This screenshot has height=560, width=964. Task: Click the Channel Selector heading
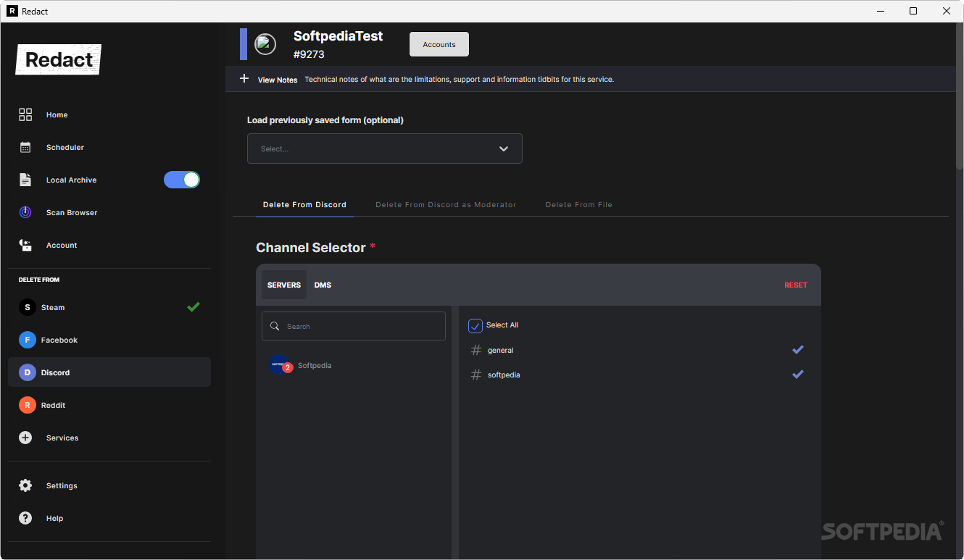311,248
